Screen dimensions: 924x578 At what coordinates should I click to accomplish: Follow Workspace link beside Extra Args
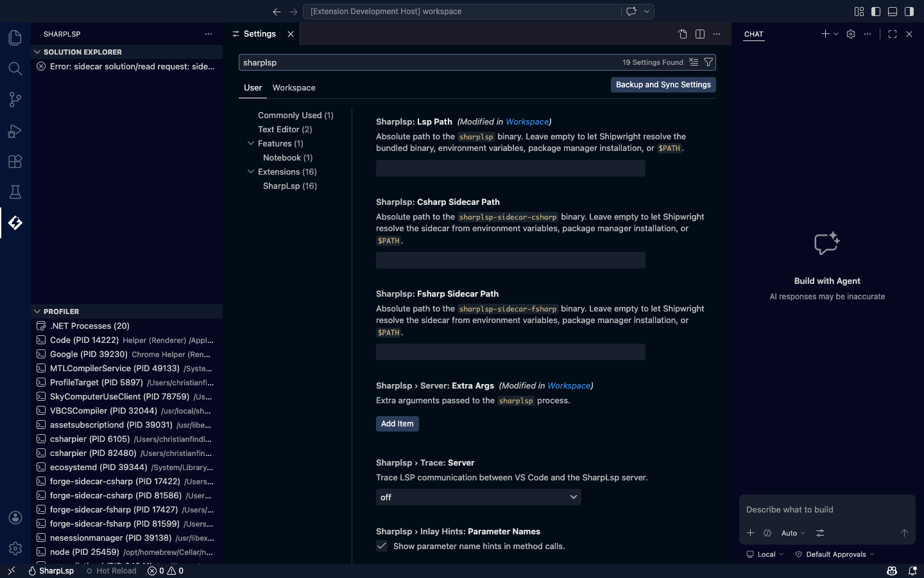pos(569,385)
